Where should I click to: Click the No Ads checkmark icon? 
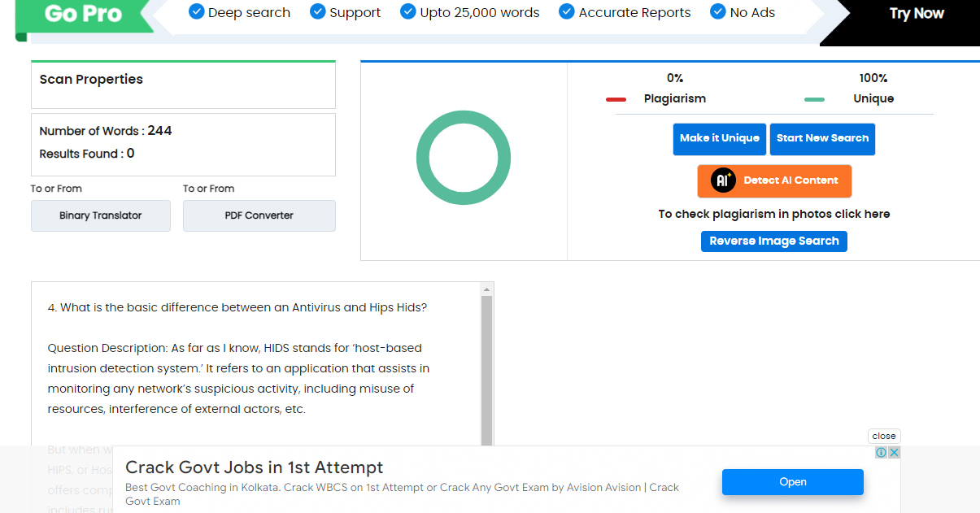[x=718, y=11]
